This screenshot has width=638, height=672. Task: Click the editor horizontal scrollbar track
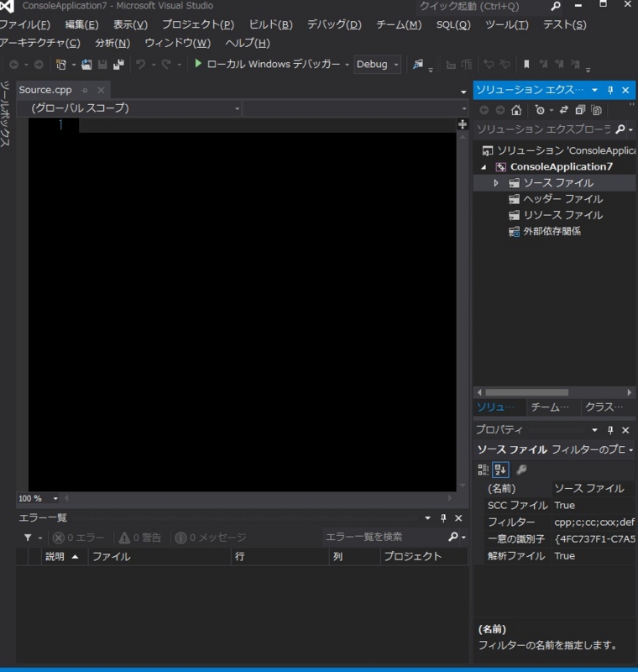[259, 498]
